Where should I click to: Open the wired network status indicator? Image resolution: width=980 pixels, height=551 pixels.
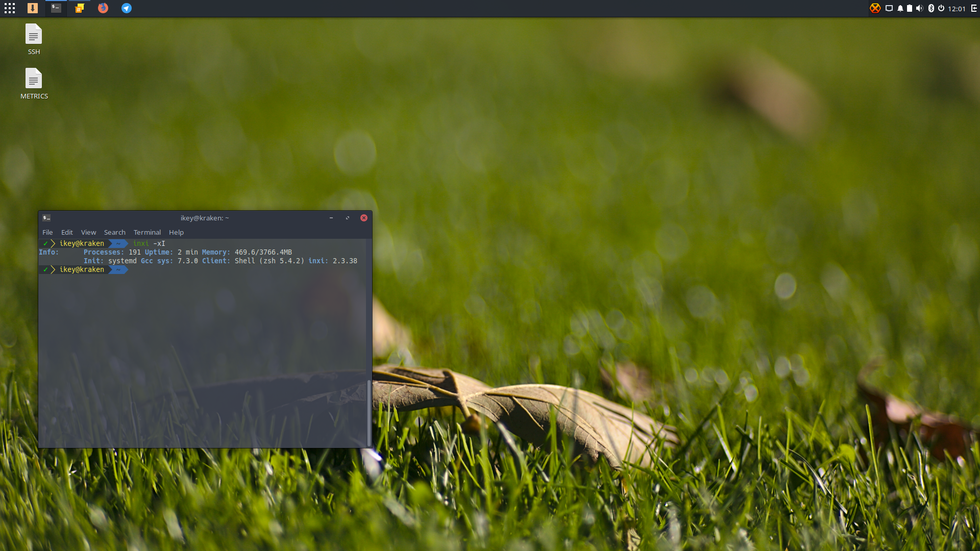tap(889, 8)
